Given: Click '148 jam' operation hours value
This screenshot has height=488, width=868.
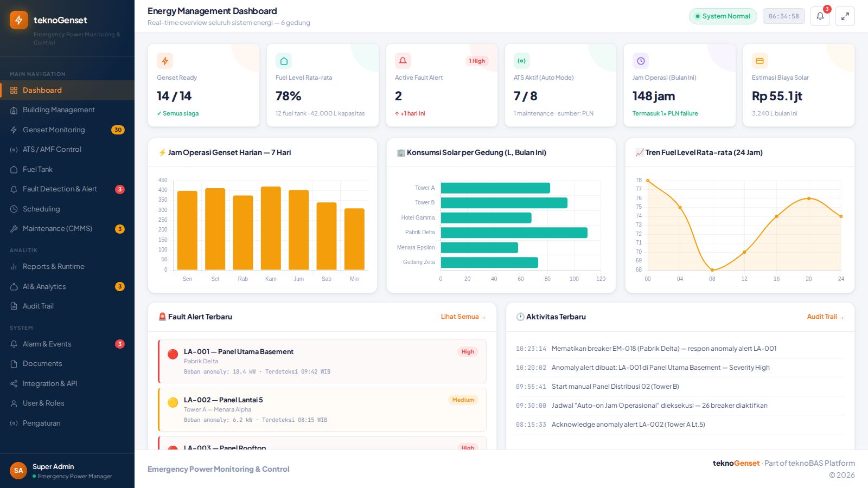Looking at the screenshot, I should pyautogui.click(x=654, y=96).
